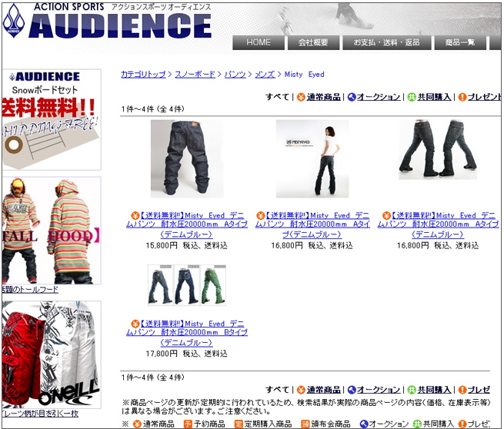Screen dimensions: 504x429
Task: Open the TALL HOOD striped hoodie banner
Action: click(x=52, y=231)
